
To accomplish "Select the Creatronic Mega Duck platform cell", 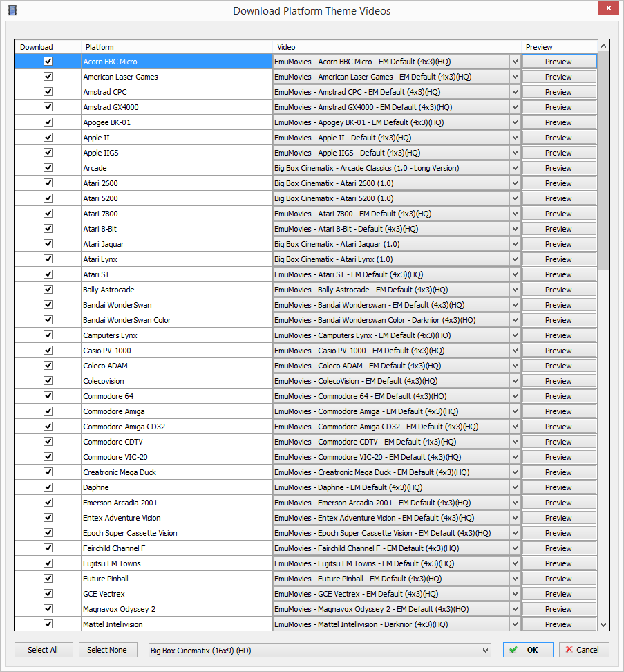I will click(x=177, y=472).
